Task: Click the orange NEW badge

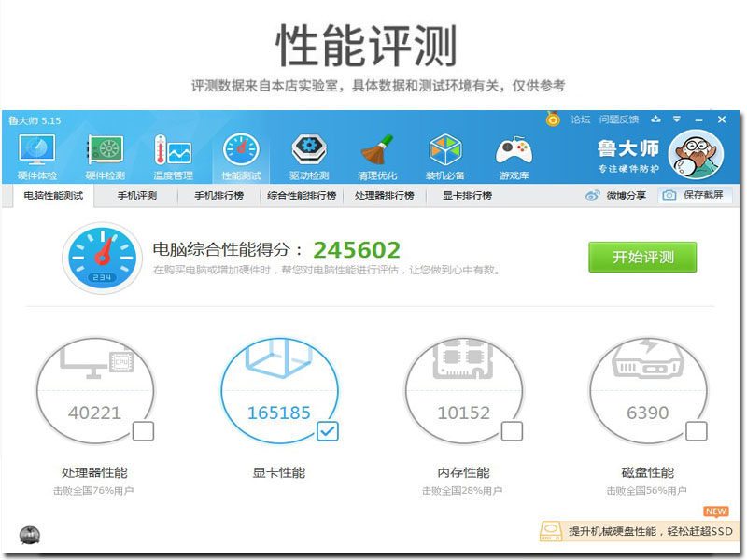Action: [715, 511]
